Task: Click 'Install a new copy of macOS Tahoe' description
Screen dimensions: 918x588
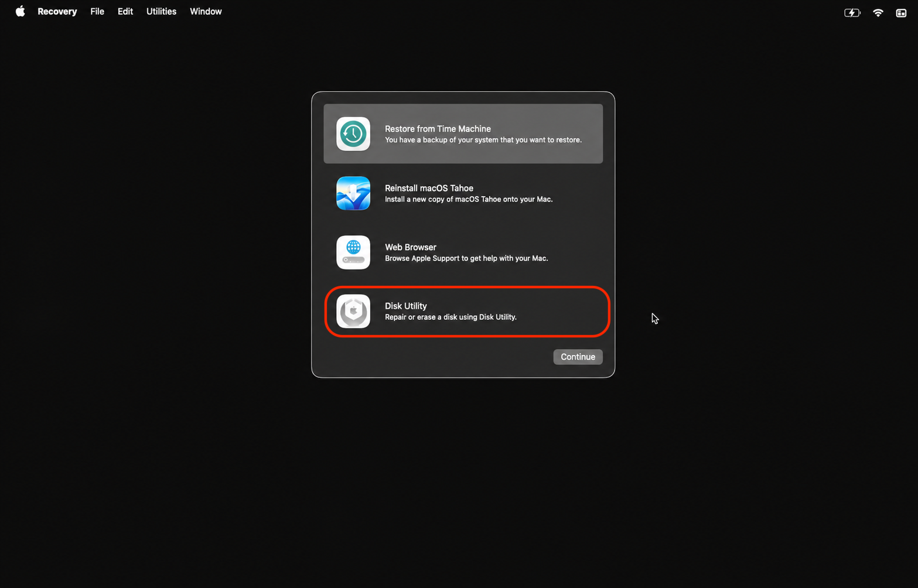Action: [469, 199]
